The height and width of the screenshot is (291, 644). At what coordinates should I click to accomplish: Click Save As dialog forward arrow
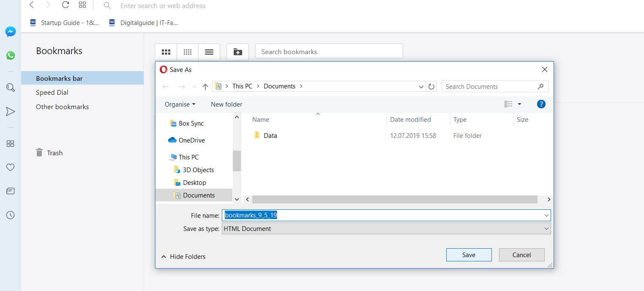coord(182,86)
